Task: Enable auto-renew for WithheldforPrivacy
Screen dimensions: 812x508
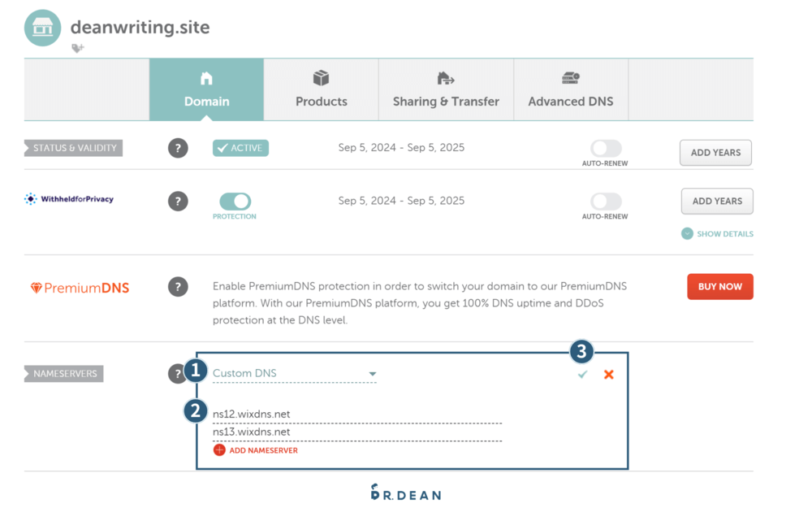Action: tap(606, 201)
